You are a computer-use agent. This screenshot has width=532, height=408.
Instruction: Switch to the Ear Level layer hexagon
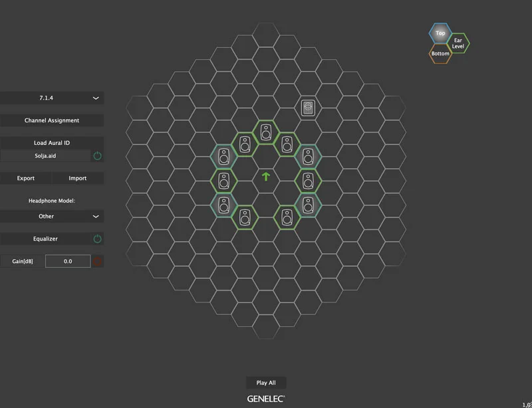tap(458, 43)
